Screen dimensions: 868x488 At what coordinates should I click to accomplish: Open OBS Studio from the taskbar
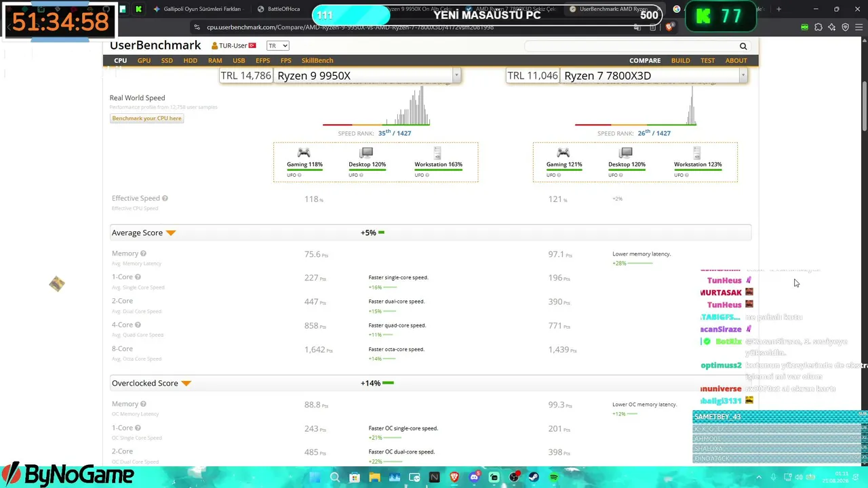pyautogui.click(x=514, y=477)
